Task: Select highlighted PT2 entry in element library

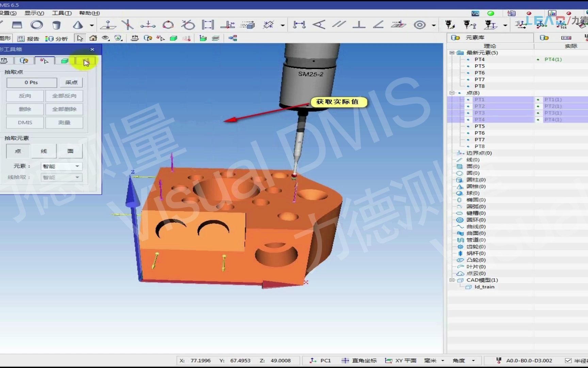Action: pos(480,106)
